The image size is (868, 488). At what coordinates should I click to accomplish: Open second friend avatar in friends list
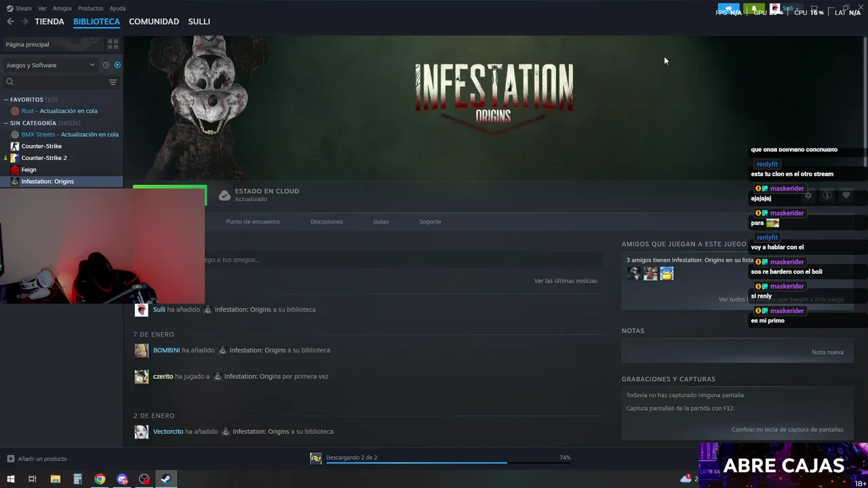650,273
